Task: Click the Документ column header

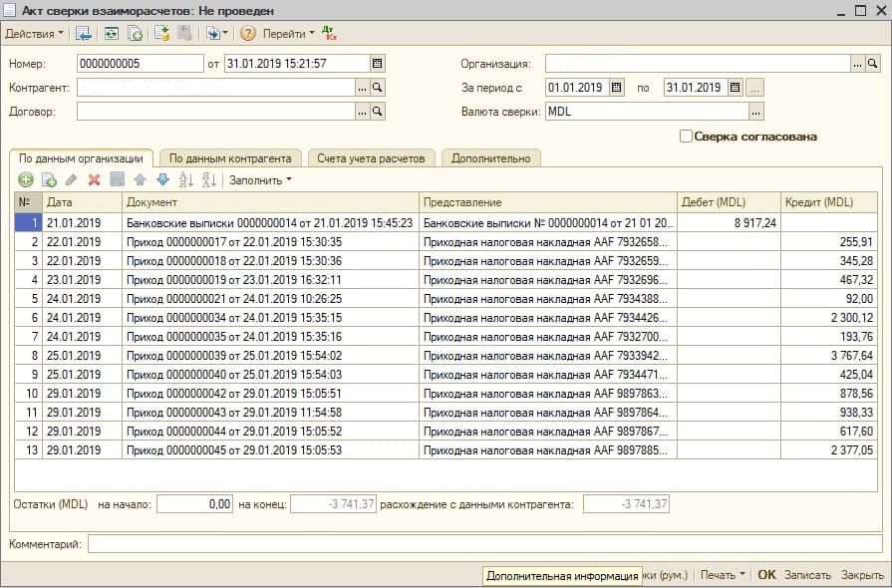Action: (x=270, y=202)
